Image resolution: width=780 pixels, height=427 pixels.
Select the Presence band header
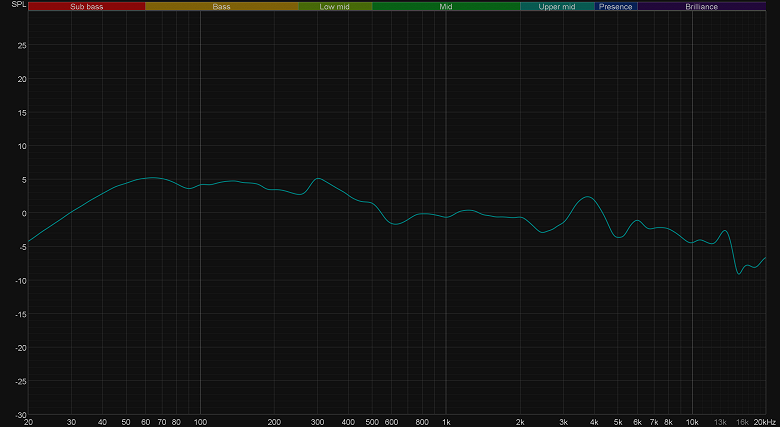click(x=616, y=6)
